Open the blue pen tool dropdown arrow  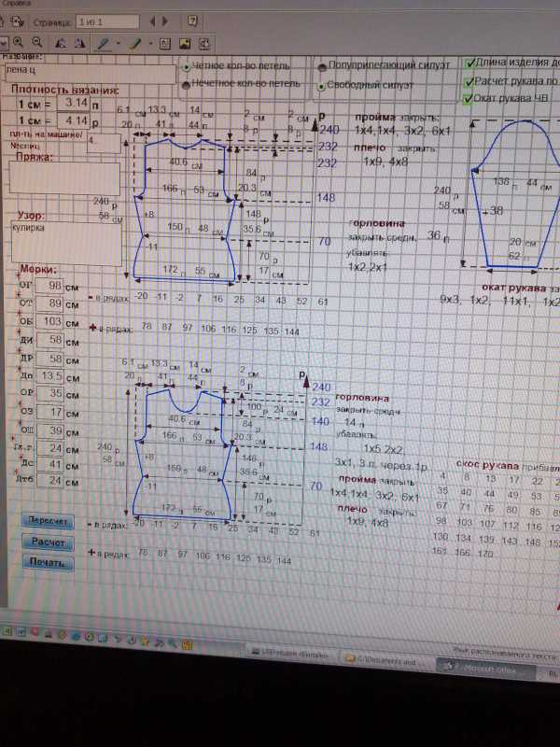(x=117, y=44)
